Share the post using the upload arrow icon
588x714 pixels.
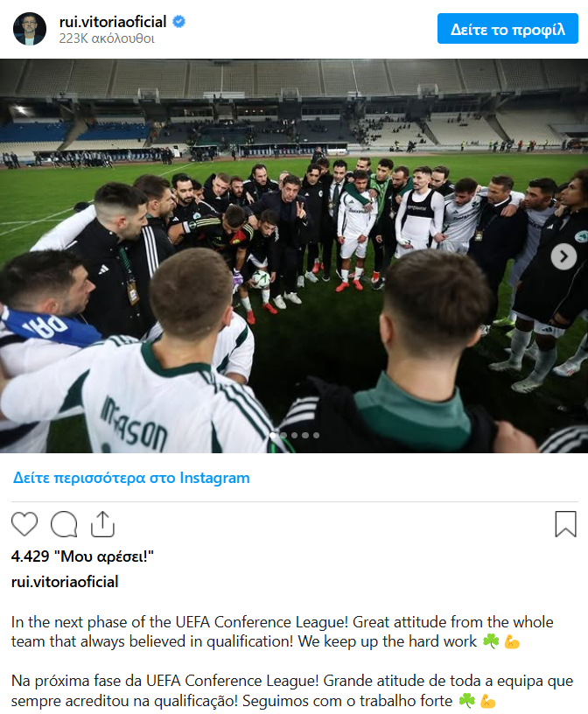[102, 524]
